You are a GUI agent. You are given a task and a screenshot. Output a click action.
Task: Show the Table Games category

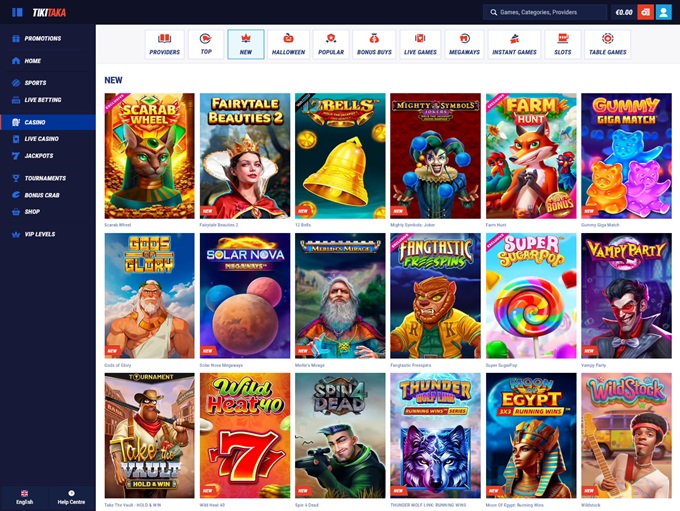tap(607, 44)
